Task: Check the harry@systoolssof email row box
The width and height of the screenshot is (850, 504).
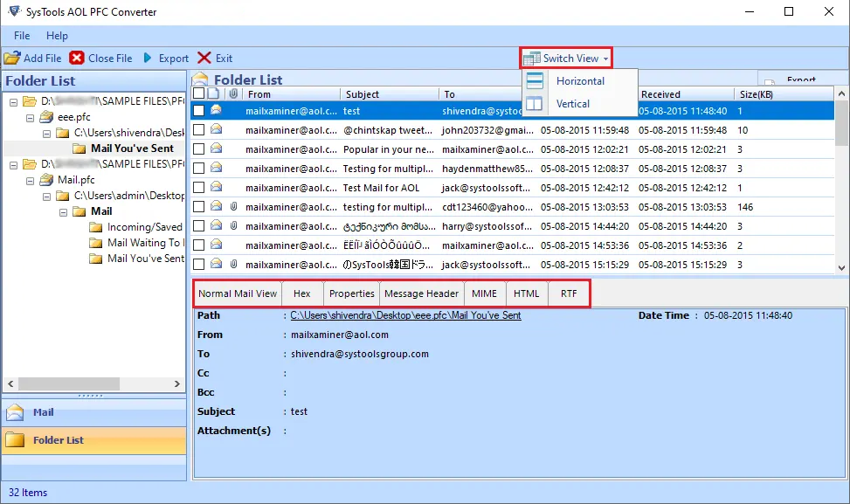Action: [199, 226]
